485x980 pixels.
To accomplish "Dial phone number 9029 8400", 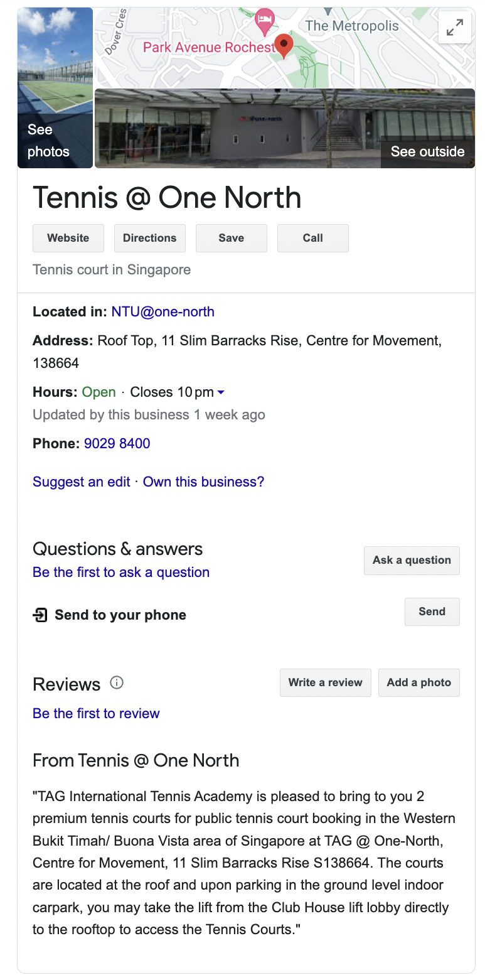I will [x=117, y=444].
